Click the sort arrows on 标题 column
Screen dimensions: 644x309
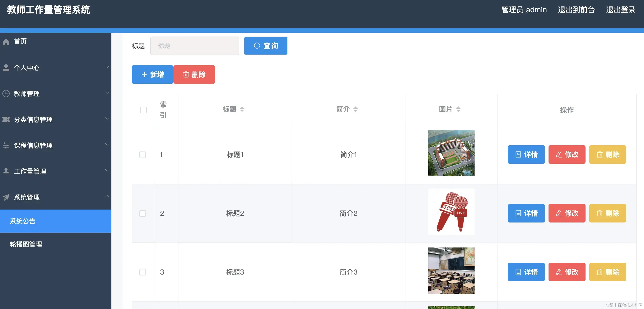coord(242,109)
